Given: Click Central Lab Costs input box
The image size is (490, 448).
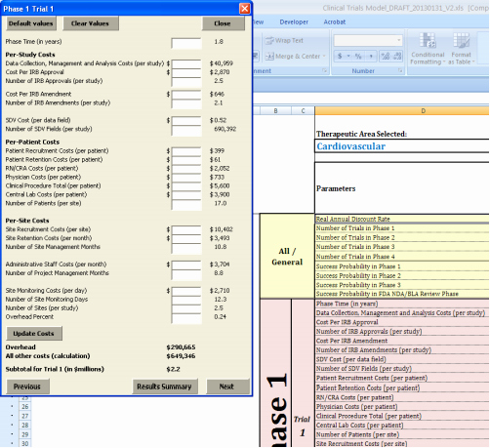Looking at the screenshot, I should pyautogui.click(x=186, y=195).
